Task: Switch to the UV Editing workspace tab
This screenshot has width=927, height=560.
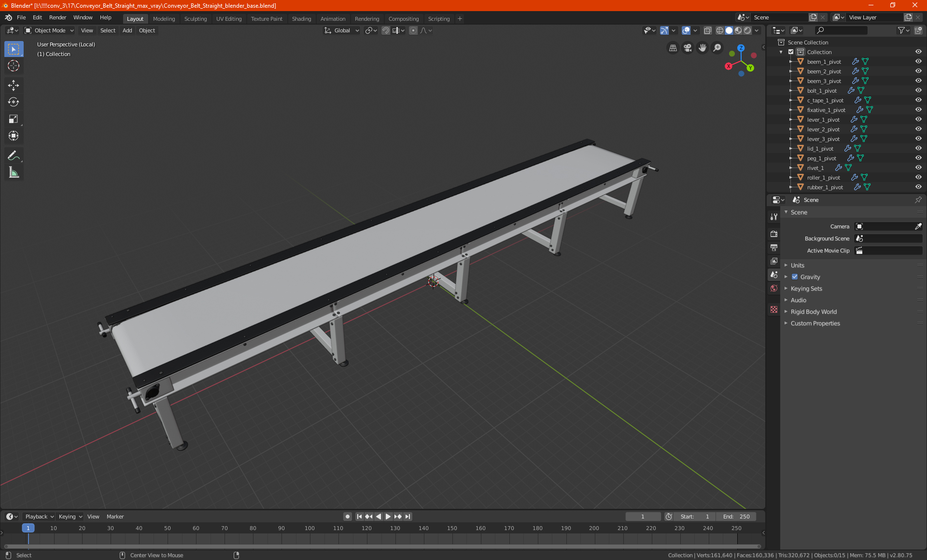Action: pyautogui.click(x=229, y=19)
